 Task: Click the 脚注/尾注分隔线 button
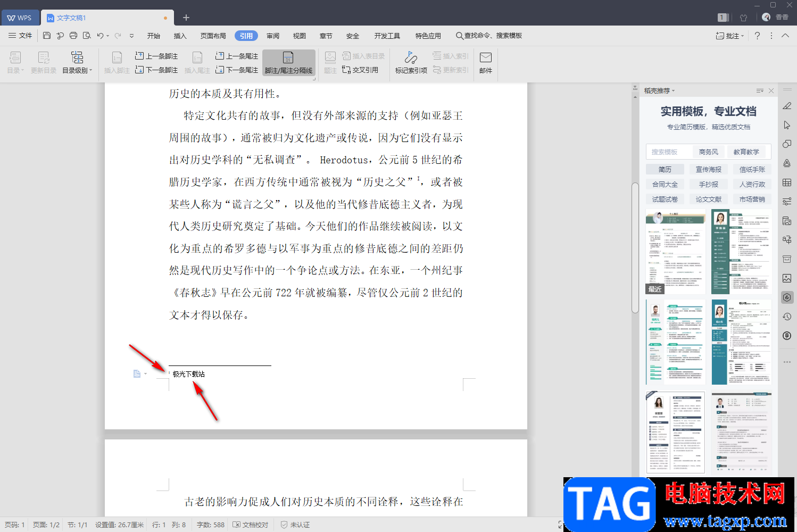coord(288,63)
